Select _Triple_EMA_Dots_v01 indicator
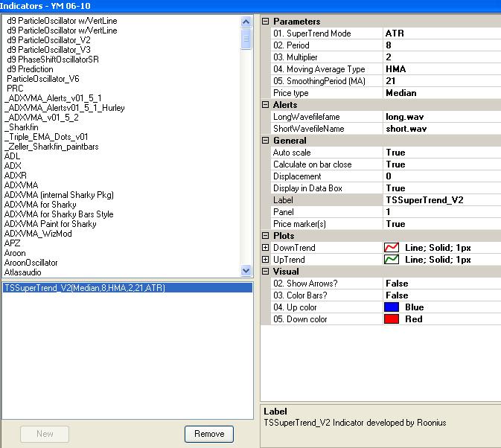 tap(47, 137)
